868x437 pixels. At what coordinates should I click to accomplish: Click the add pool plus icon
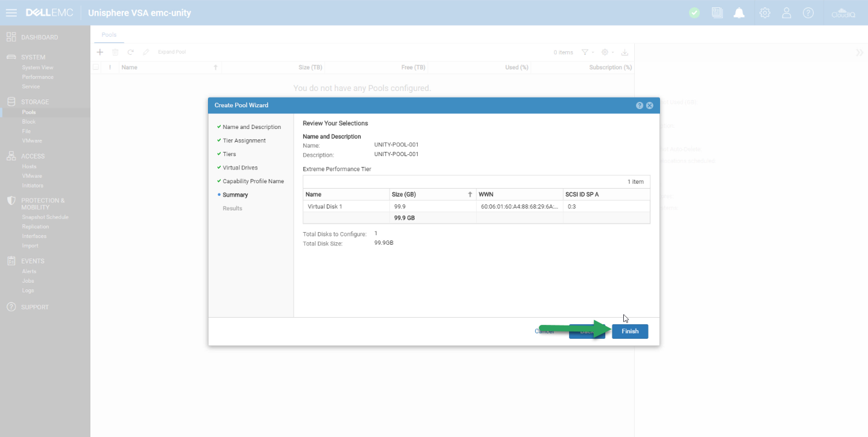pyautogui.click(x=100, y=52)
